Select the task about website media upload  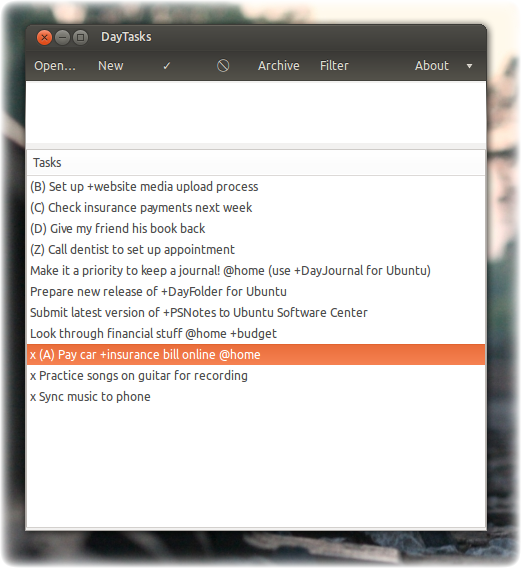(x=256, y=187)
